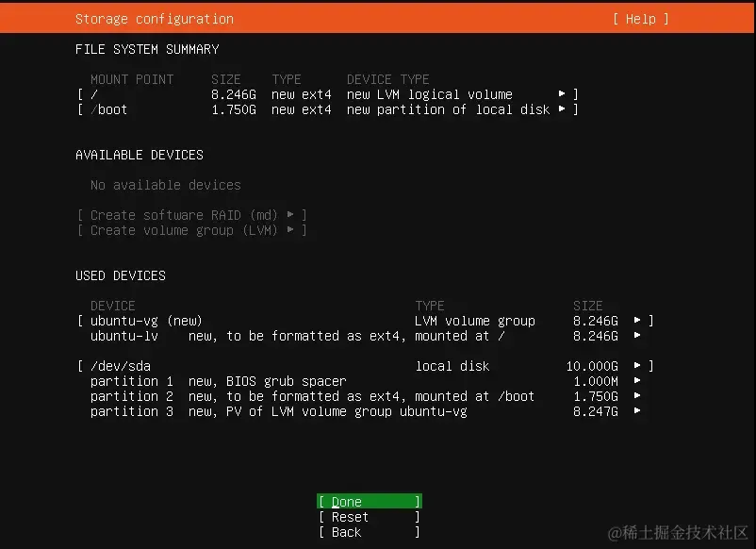Expand the arrow on the /boot mount row
The width and height of the screenshot is (756, 549).
point(562,109)
